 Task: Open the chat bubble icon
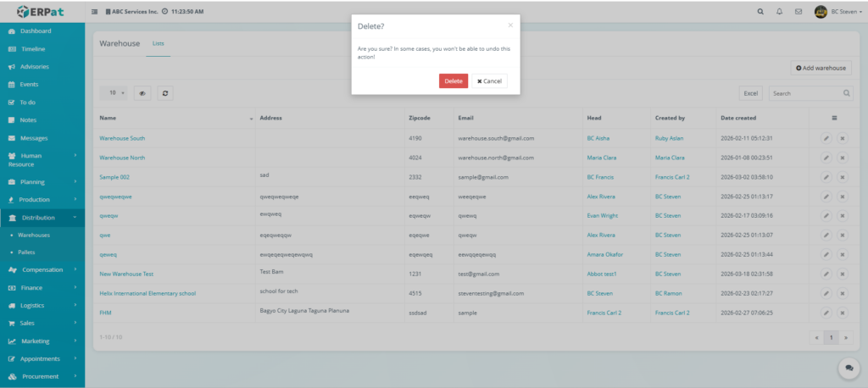click(849, 368)
